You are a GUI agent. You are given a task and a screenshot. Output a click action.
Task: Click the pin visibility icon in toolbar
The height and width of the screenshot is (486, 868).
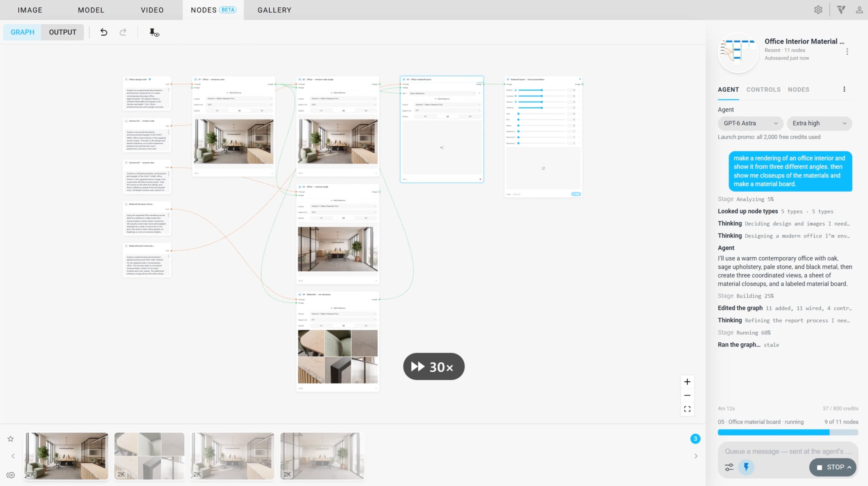(154, 32)
